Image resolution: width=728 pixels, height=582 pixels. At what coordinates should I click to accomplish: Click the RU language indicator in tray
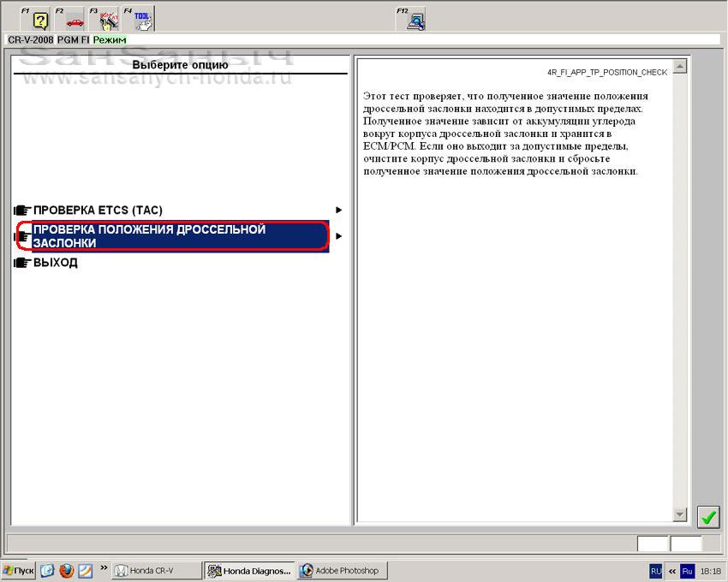click(x=655, y=571)
